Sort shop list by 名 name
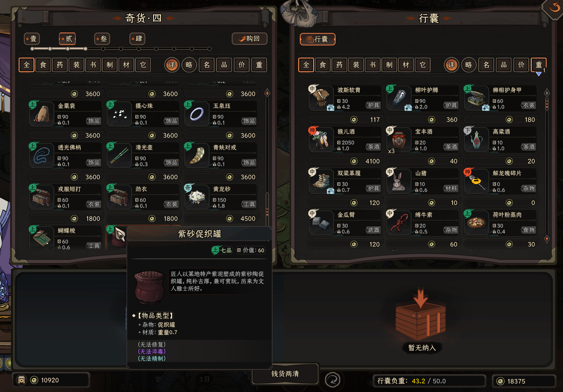This screenshot has height=392, width=563. [207, 65]
